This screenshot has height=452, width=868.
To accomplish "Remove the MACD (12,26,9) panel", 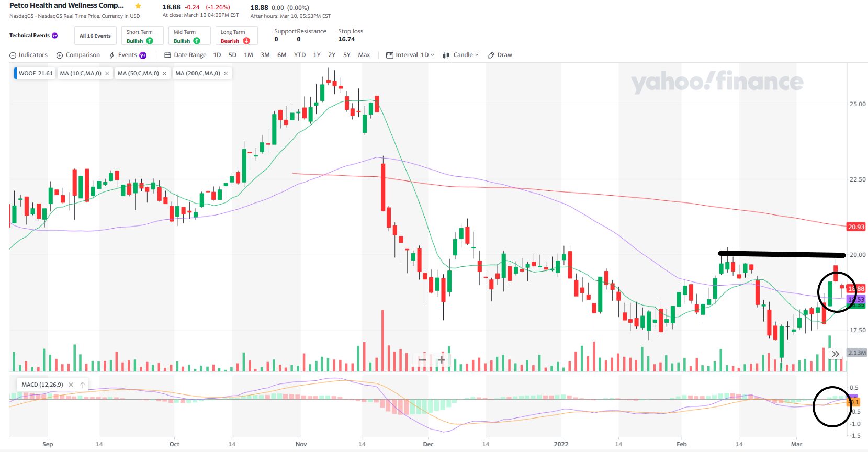I will click(x=71, y=385).
